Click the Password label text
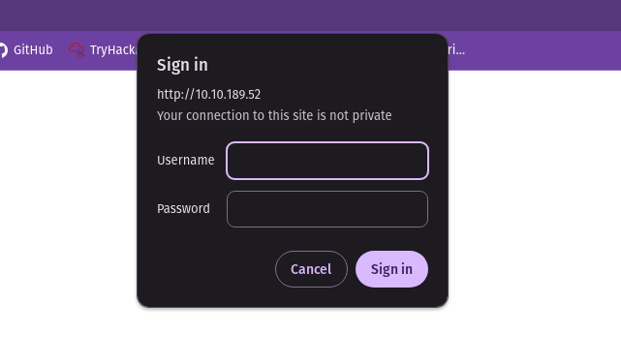The width and height of the screenshot is (621, 364). coord(183,208)
